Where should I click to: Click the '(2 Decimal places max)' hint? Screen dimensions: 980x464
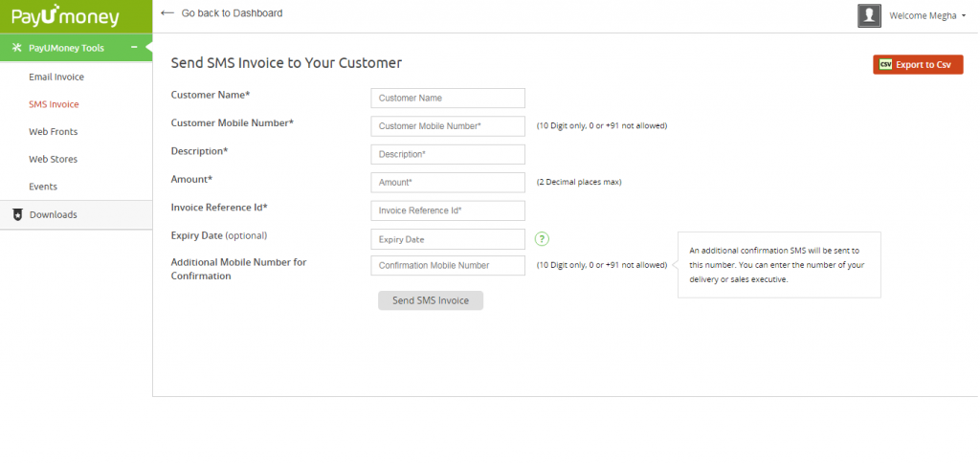pyautogui.click(x=579, y=183)
